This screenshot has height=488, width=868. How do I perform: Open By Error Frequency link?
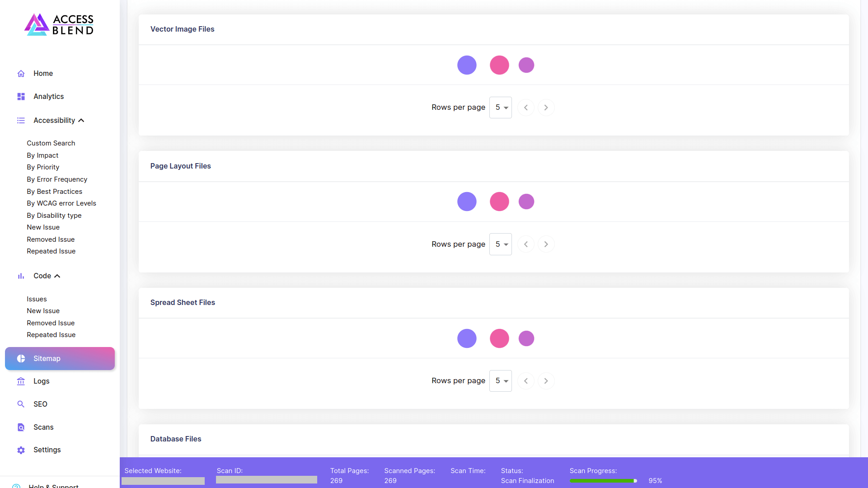click(57, 179)
